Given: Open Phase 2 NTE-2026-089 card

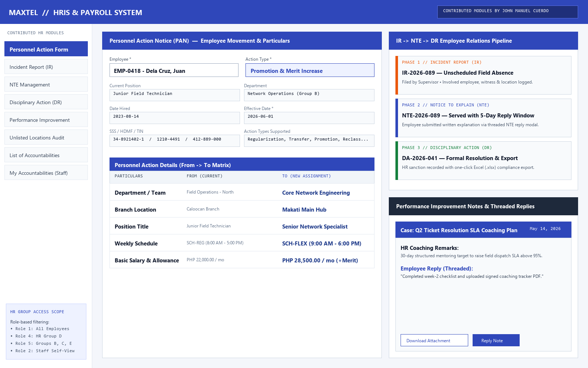Looking at the screenshot, I should [483, 118].
